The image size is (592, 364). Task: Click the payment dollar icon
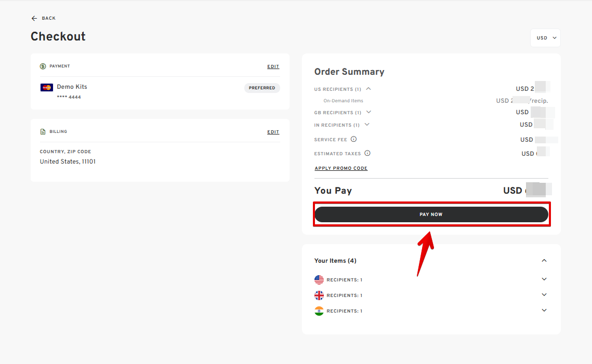(x=43, y=66)
